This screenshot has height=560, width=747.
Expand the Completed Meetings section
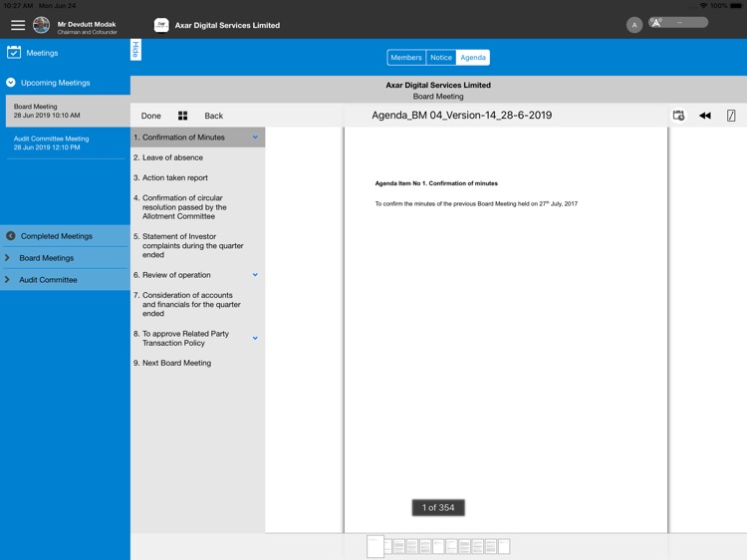click(11, 236)
